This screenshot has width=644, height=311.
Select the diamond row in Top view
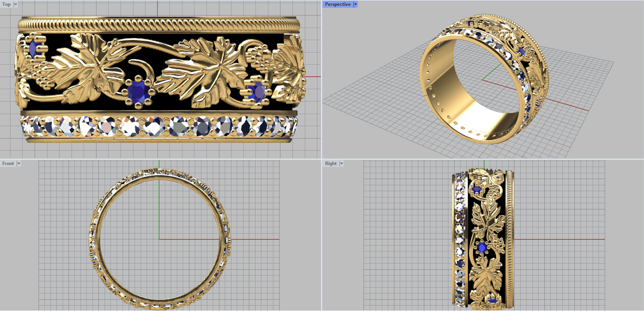coord(159,126)
